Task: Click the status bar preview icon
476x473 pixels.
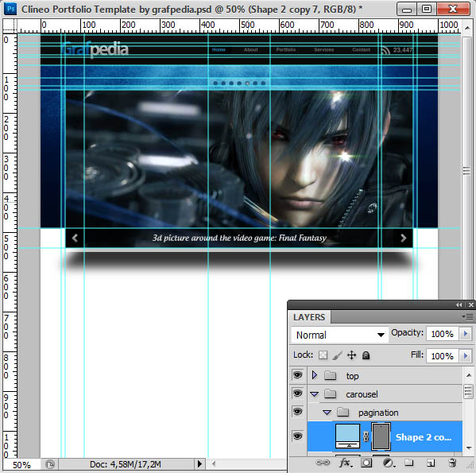Action: (x=50, y=464)
